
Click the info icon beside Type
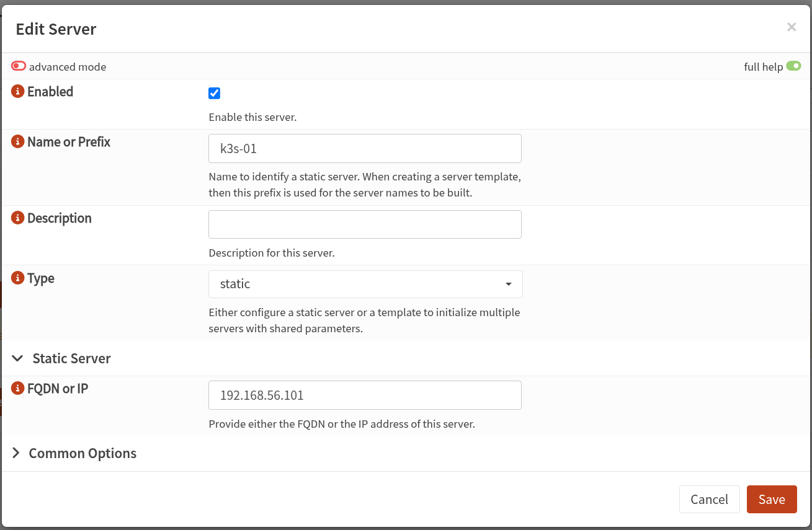(x=18, y=278)
